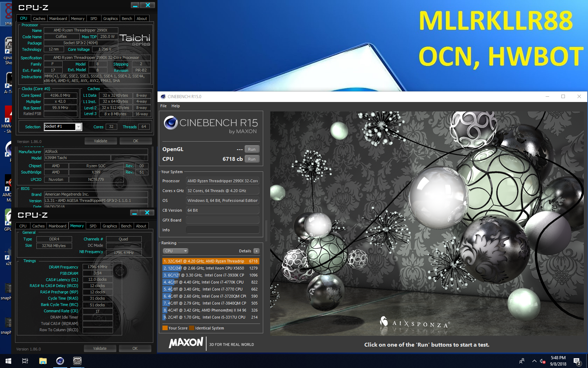Open Bench tab in the lower CPU-Z window
This screenshot has width=588, height=368.
126,226
